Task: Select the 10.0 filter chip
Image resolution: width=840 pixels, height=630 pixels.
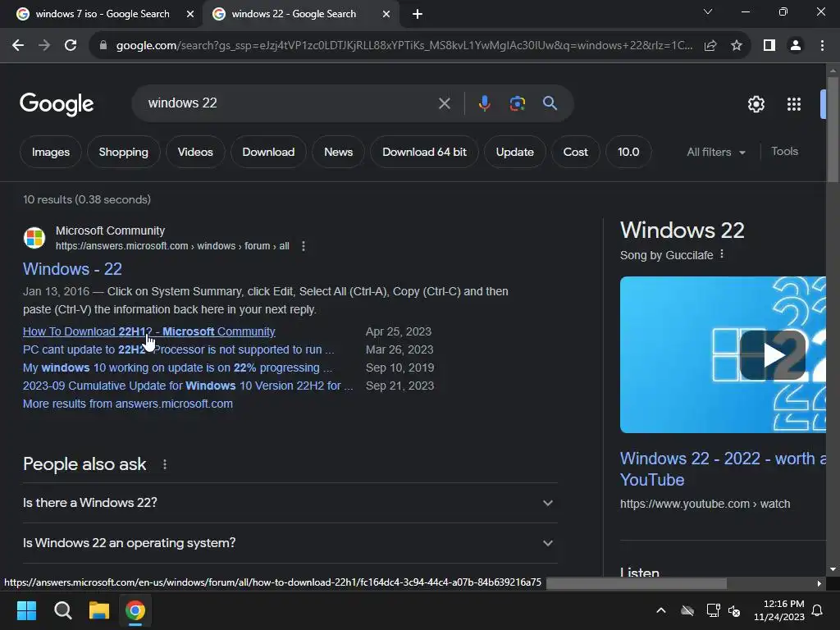Action: pos(628,152)
